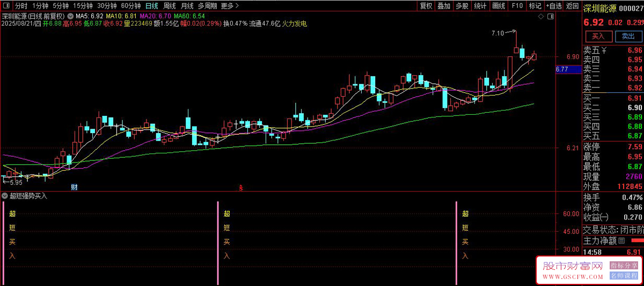644x286 pixels.
Task: Click the 7.10 high price label
Action: (x=497, y=33)
